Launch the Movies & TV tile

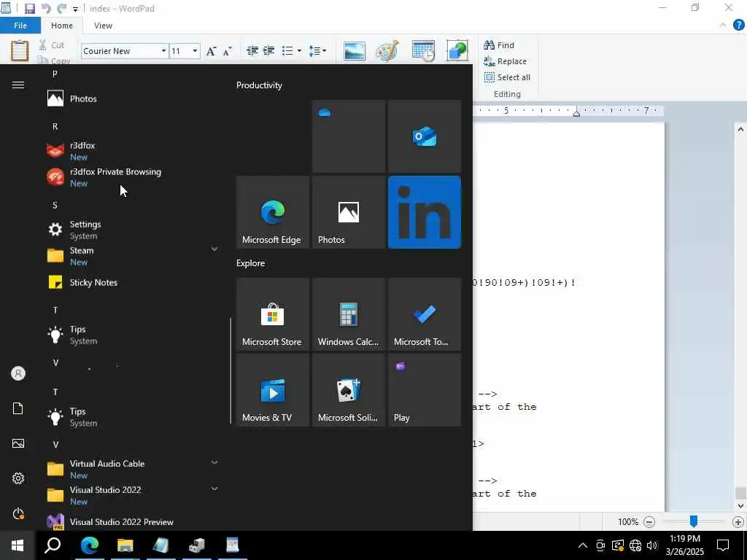click(x=273, y=390)
